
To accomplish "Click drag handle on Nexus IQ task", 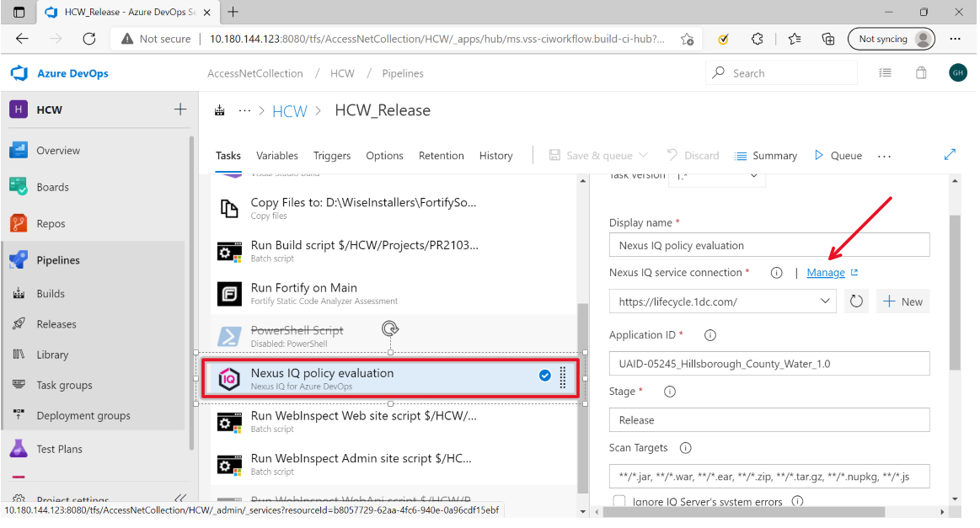I will coord(563,377).
